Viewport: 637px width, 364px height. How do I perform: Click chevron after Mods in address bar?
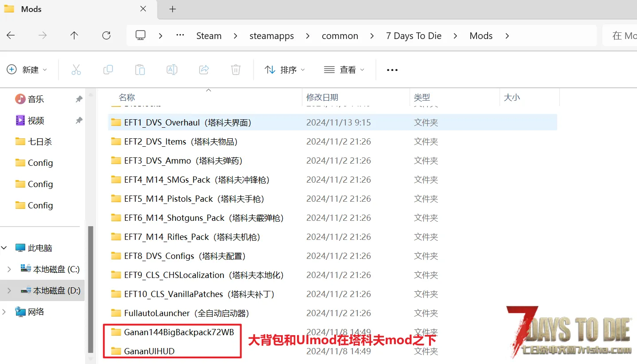507,36
